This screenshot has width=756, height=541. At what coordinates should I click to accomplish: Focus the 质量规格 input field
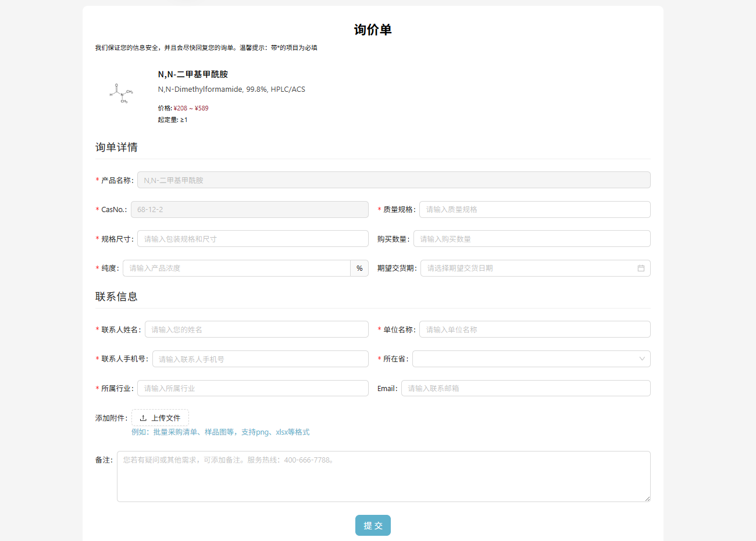(534, 210)
